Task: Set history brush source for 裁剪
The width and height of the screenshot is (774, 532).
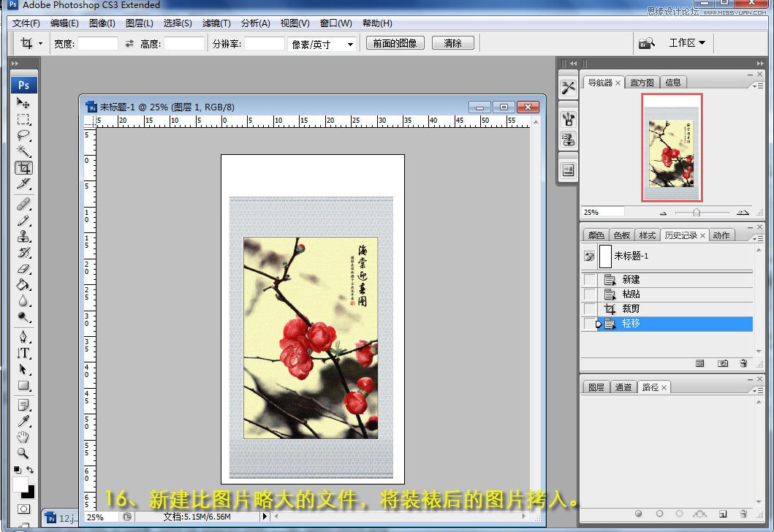Action: (x=589, y=309)
